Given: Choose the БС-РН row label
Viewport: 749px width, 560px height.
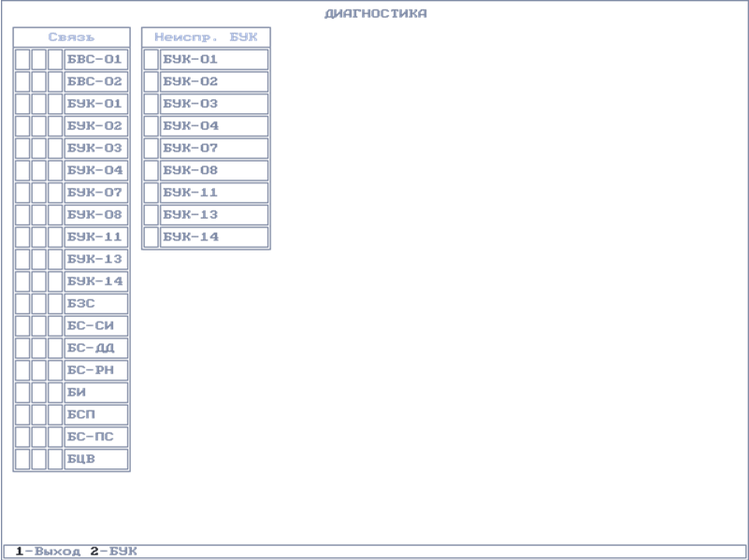Looking at the screenshot, I should tap(96, 370).
